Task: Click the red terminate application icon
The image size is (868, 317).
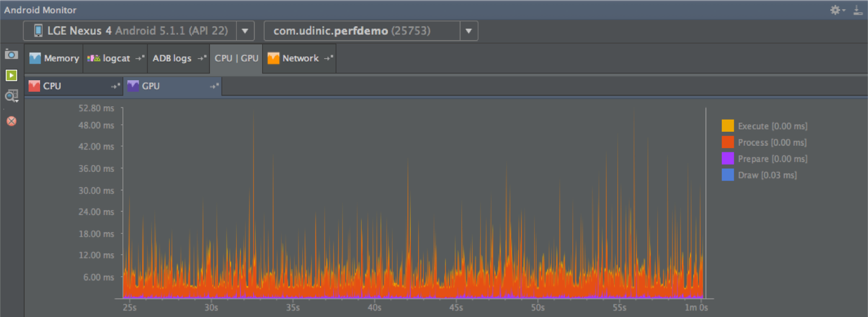Action: tap(12, 121)
